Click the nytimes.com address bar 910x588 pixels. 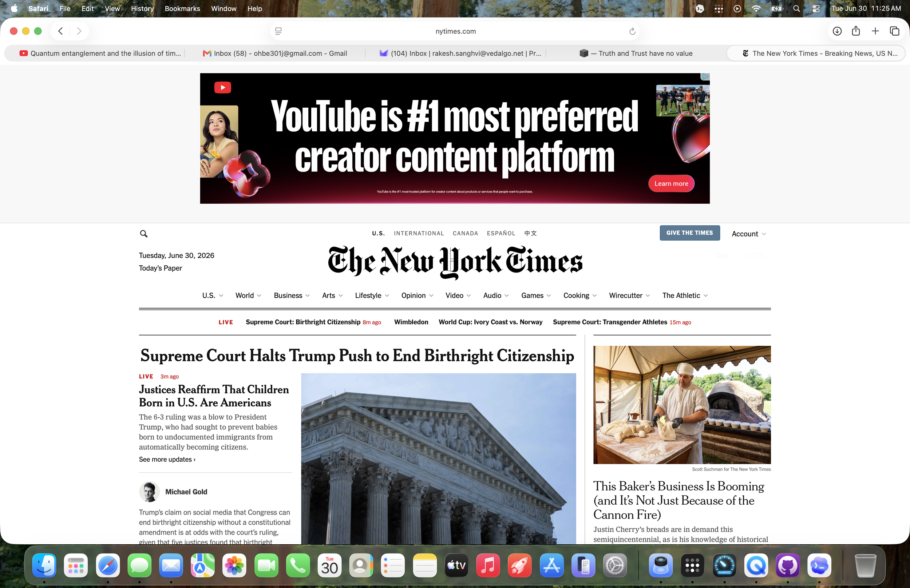click(455, 31)
